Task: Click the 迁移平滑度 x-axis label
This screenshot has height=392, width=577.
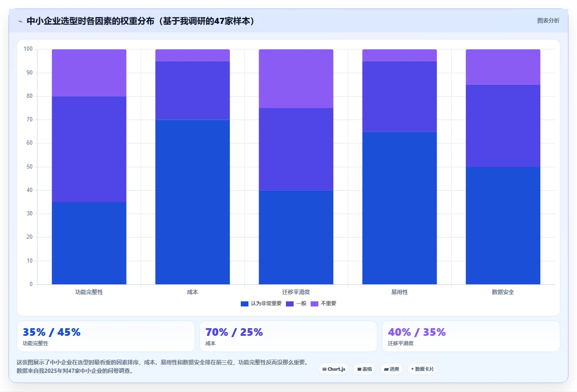Action: click(x=296, y=292)
